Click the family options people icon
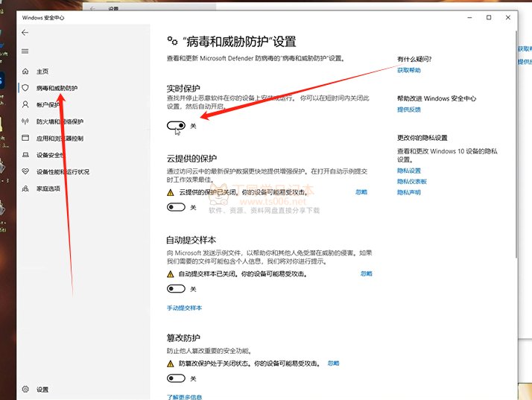The image size is (532, 400). [x=25, y=188]
